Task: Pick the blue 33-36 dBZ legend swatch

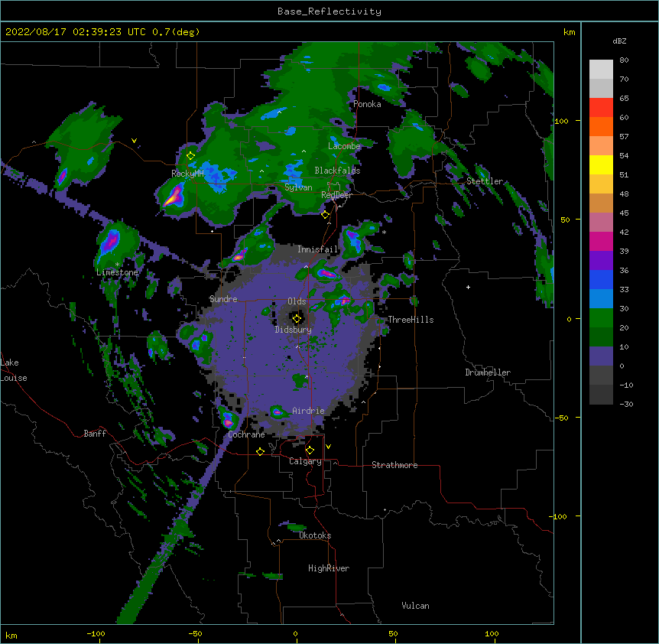Action: coord(601,279)
